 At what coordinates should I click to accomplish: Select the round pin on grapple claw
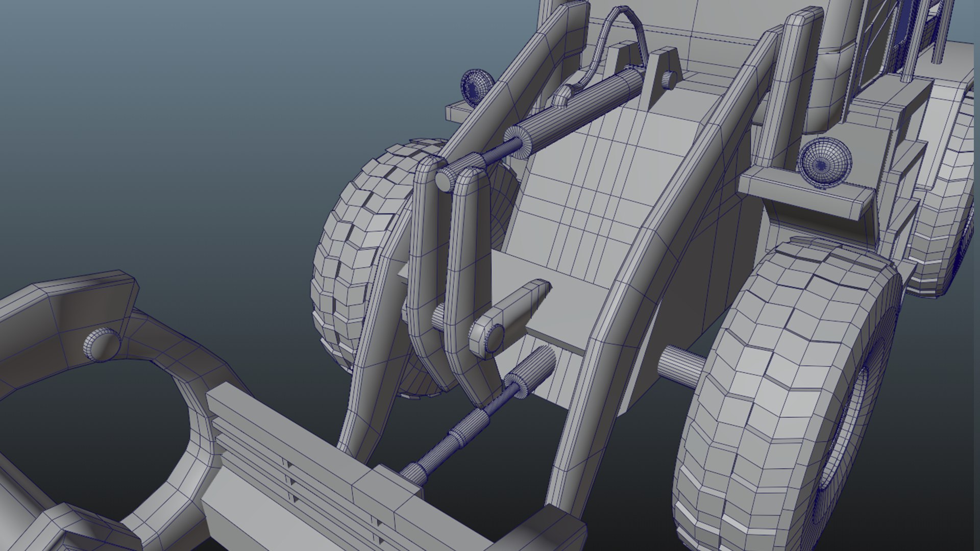pos(103,345)
